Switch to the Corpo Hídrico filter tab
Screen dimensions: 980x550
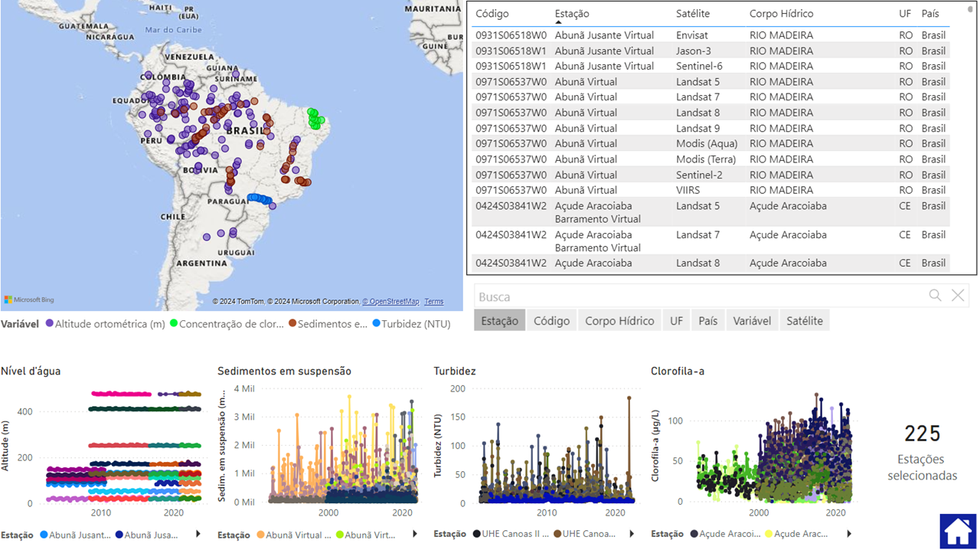[619, 321]
